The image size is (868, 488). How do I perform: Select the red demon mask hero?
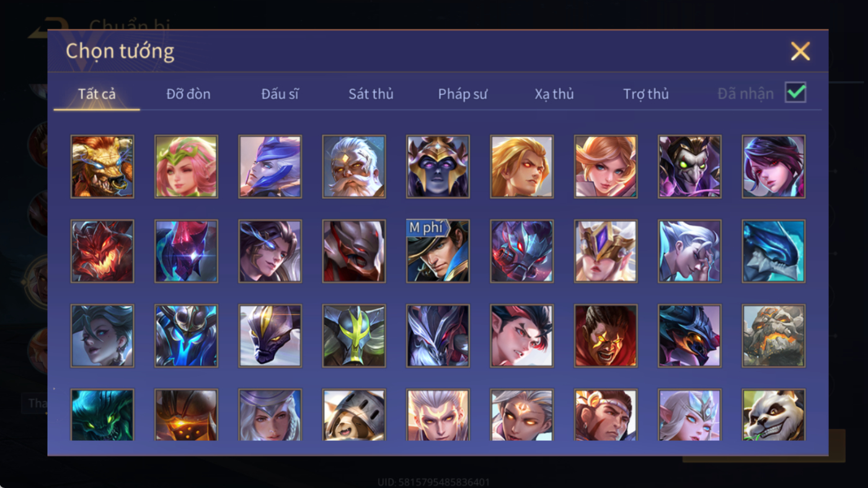pyautogui.click(x=102, y=251)
